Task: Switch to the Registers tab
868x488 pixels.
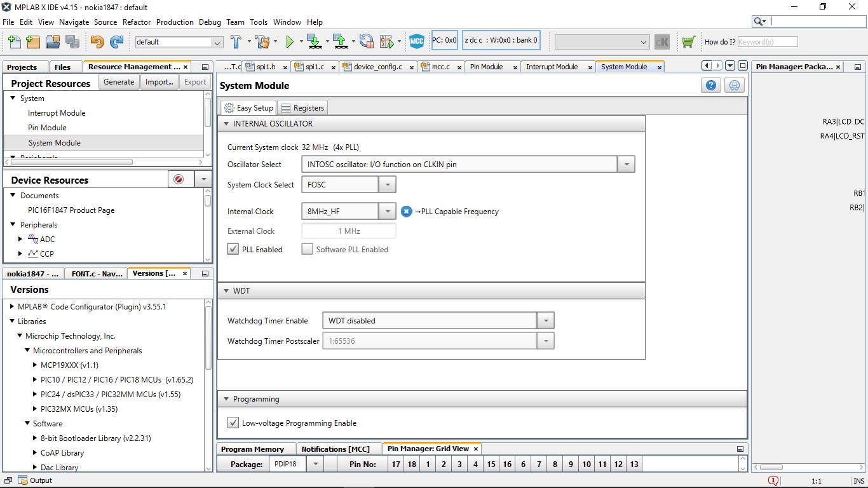Action: 302,108
